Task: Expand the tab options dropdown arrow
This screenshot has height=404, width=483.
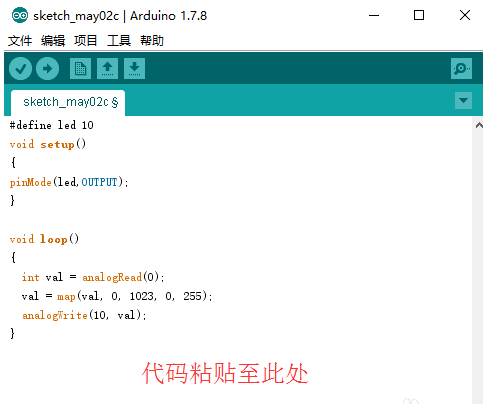Action: 463,100
